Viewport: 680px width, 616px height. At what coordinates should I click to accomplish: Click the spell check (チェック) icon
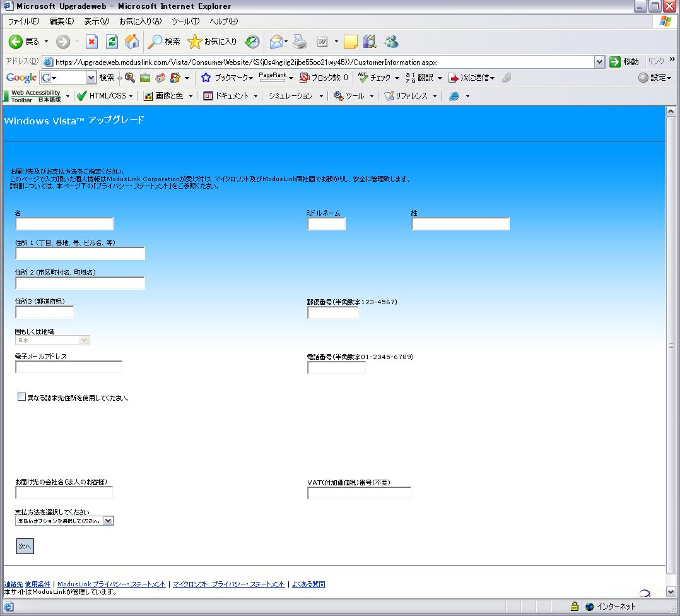tap(363, 78)
